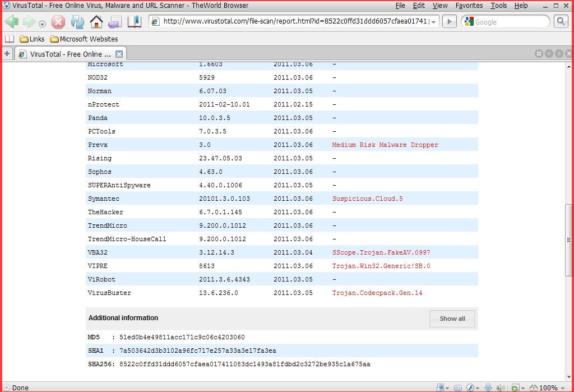Click nProtect version 2011-02-10.01

point(224,104)
